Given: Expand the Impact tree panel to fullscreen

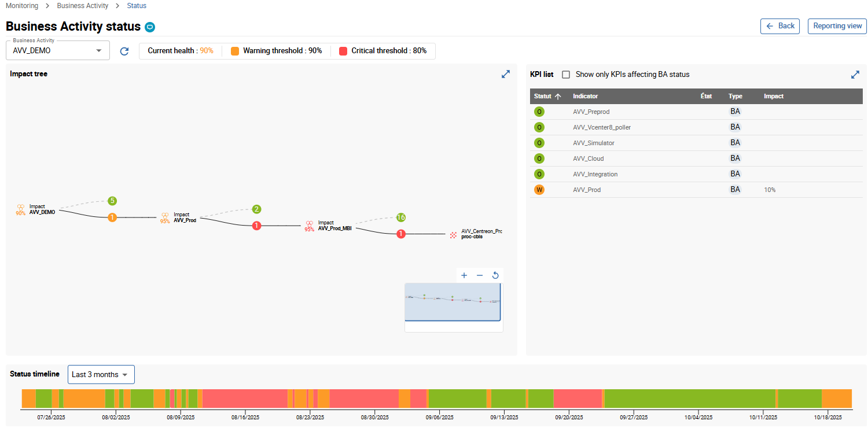Looking at the screenshot, I should [x=505, y=74].
